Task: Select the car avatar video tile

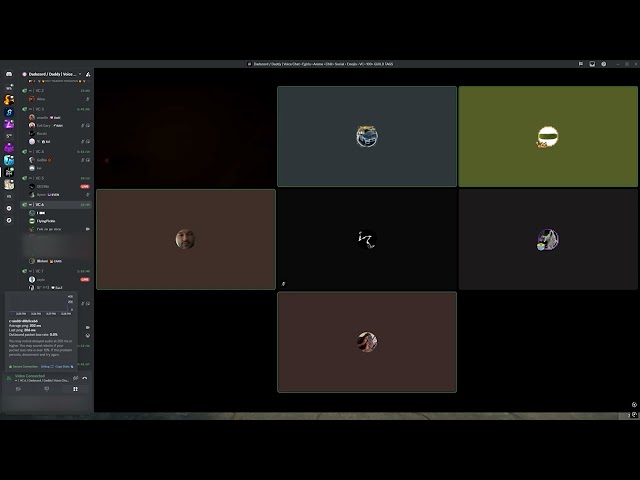Action: (367, 136)
